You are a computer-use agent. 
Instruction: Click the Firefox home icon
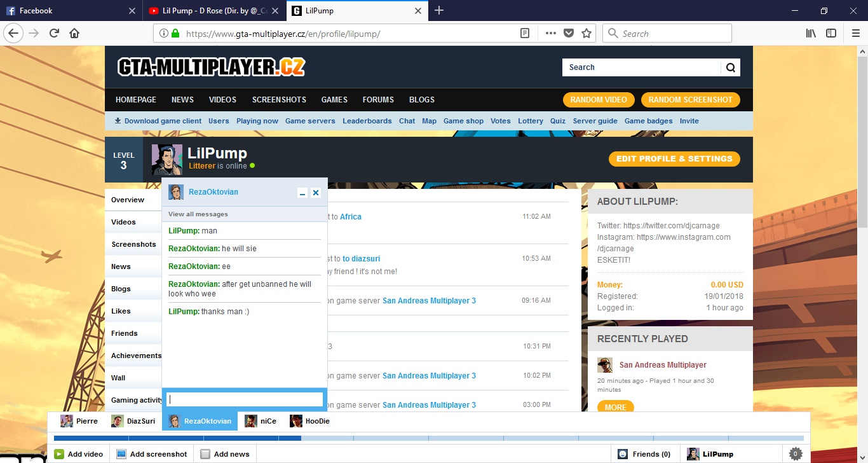(x=74, y=34)
